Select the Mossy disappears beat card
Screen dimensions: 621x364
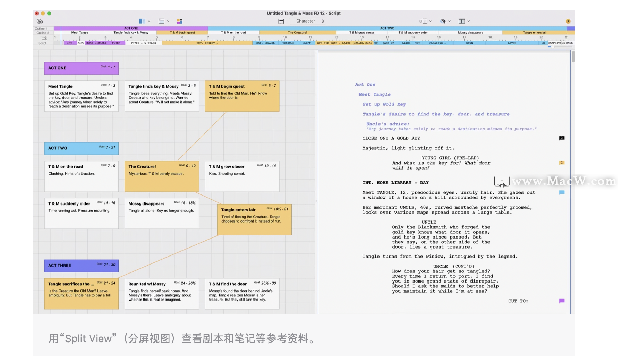point(162,213)
